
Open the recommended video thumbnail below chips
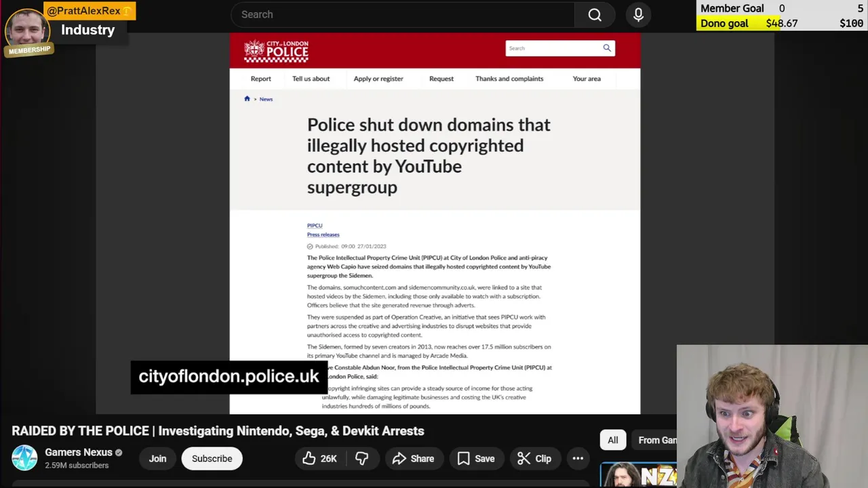click(639, 476)
